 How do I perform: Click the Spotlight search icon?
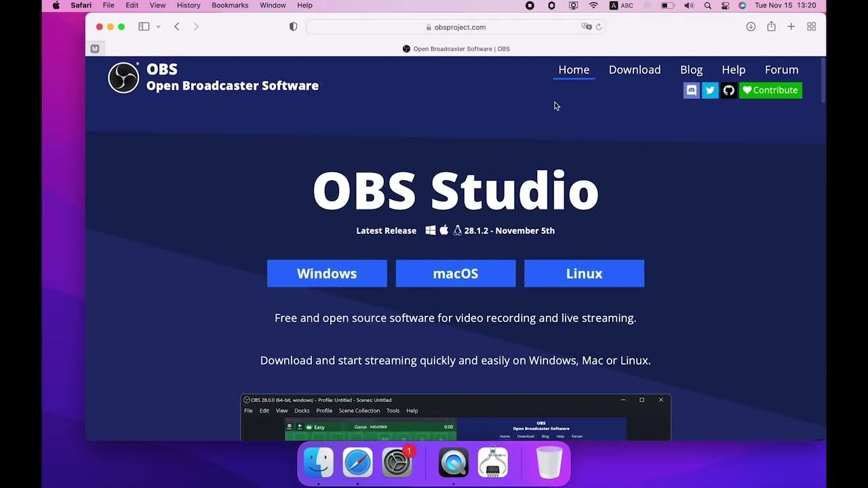(x=708, y=5)
